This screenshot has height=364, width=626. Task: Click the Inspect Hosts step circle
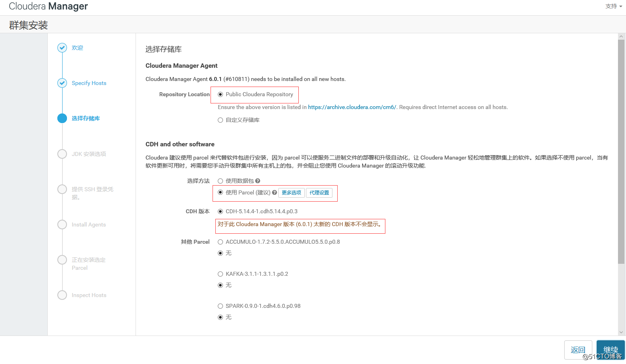tap(62, 295)
